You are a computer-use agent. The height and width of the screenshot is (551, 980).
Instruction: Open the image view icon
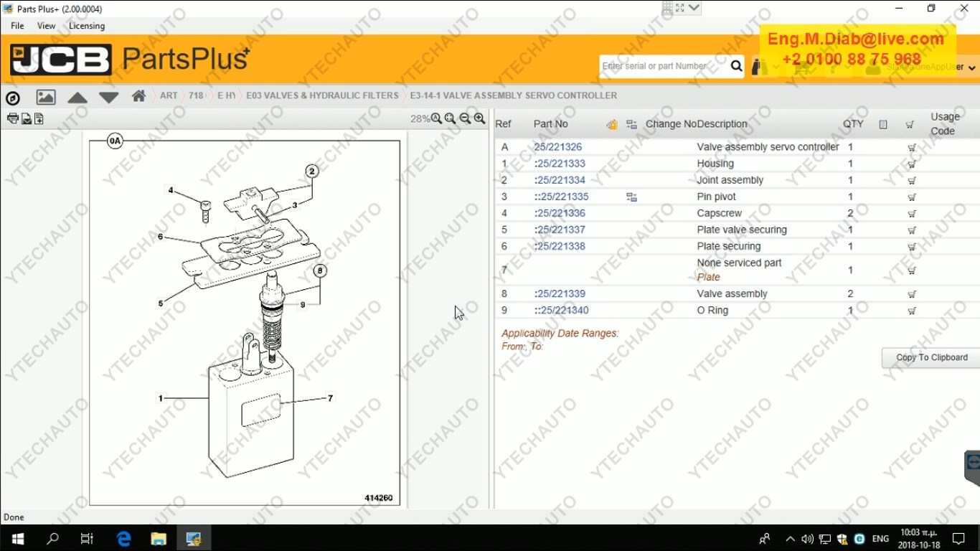coord(46,97)
